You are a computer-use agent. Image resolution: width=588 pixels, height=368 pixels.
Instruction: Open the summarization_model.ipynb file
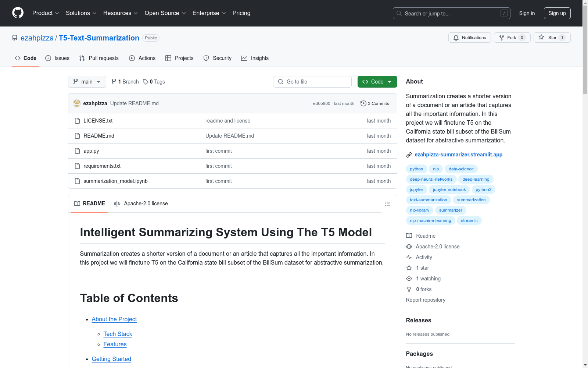(x=115, y=181)
